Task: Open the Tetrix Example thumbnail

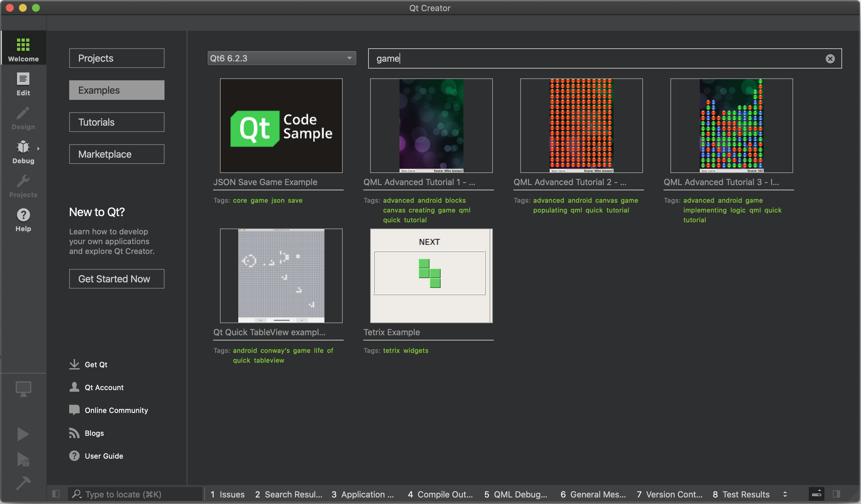Action: pos(431,276)
